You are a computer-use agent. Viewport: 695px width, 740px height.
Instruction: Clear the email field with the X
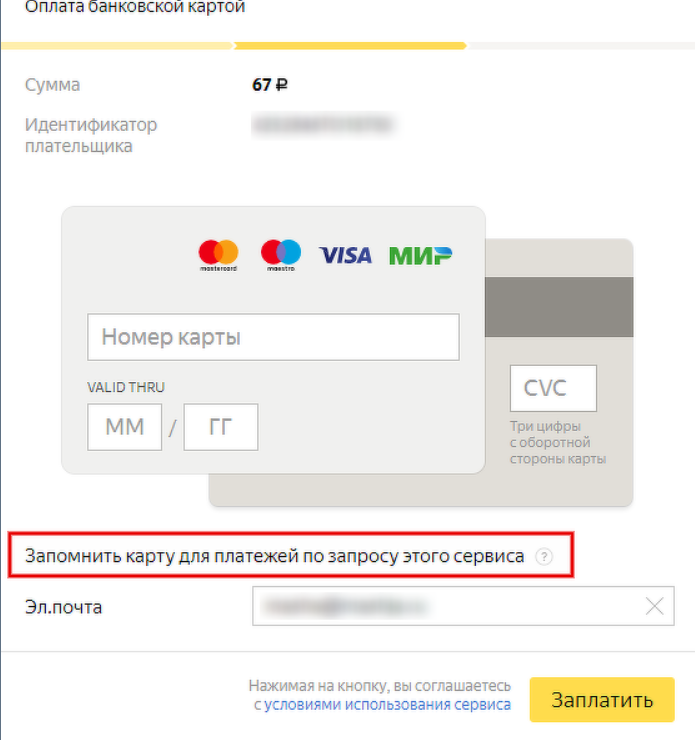[654, 606]
